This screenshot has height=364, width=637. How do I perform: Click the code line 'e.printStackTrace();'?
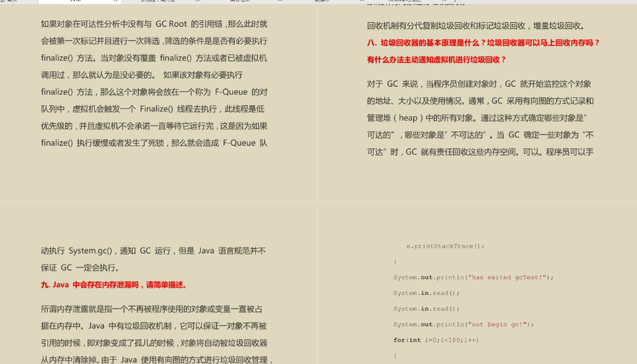[446, 246]
